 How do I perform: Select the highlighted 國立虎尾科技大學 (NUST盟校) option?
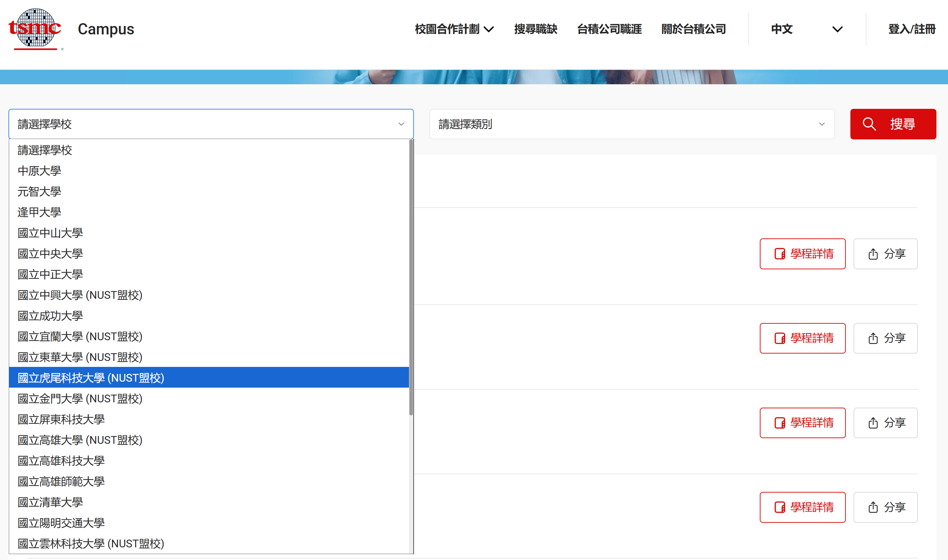(x=91, y=378)
